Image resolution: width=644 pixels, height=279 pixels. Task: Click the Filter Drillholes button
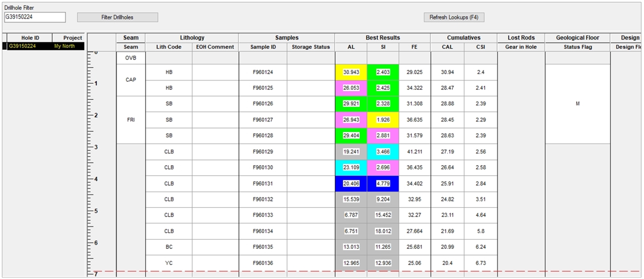[117, 17]
